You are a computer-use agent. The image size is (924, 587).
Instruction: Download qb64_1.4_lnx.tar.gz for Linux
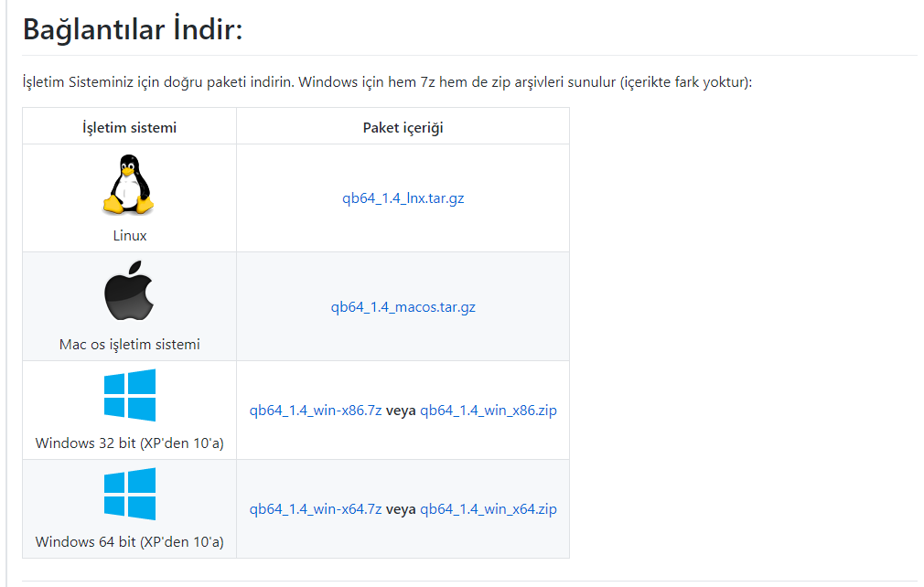point(403,197)
